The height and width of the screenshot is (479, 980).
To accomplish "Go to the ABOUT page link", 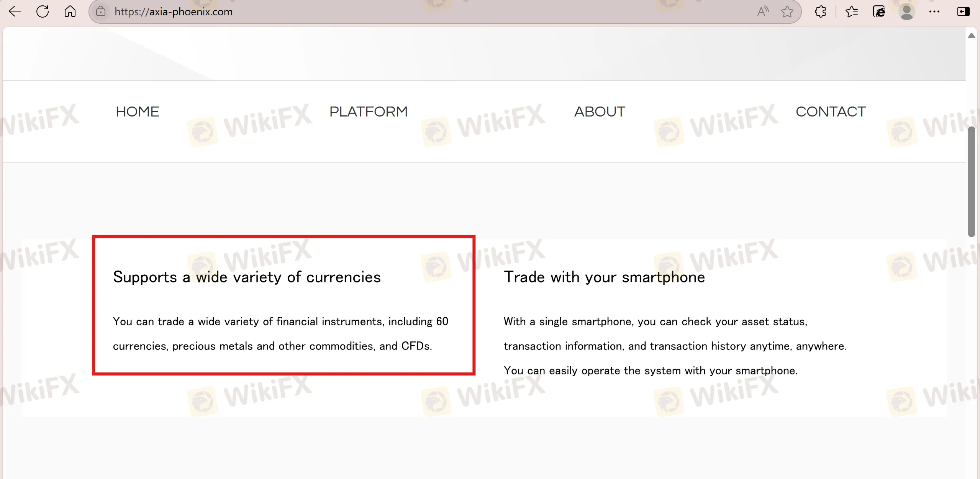I will click(600, 112).
